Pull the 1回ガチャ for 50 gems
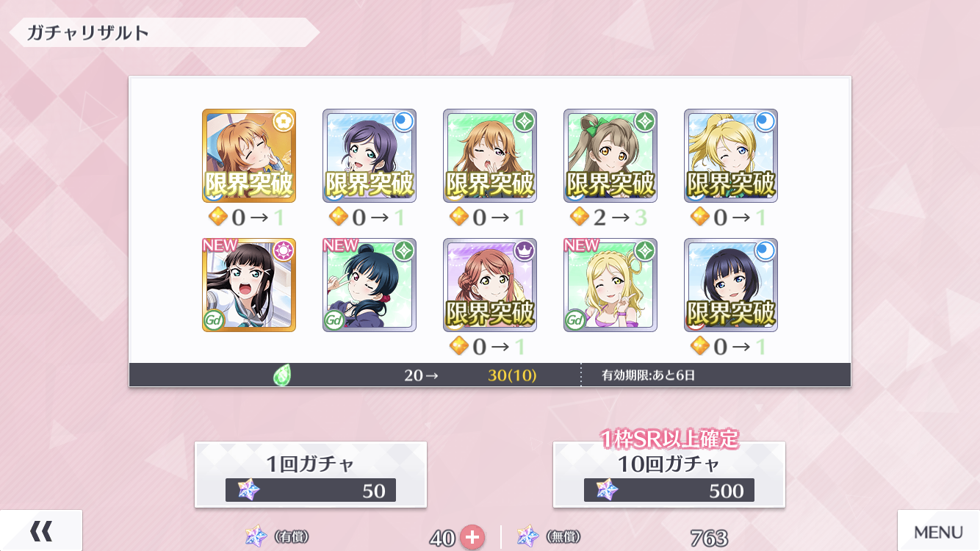 pyautogui.click(x=311, y=475)
